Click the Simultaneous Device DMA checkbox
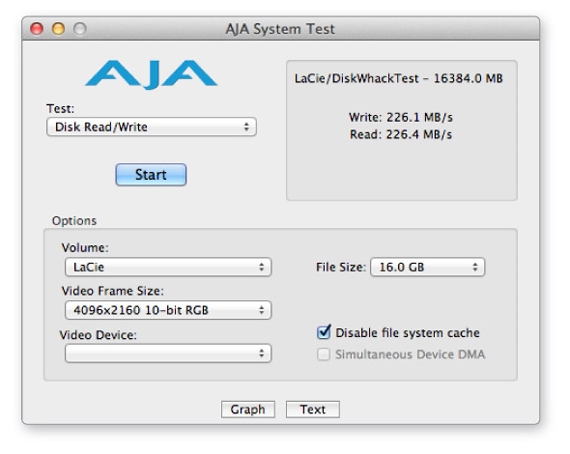Viewport: 570px width, 454px height. pyautogui.click(x=324, y=354)
